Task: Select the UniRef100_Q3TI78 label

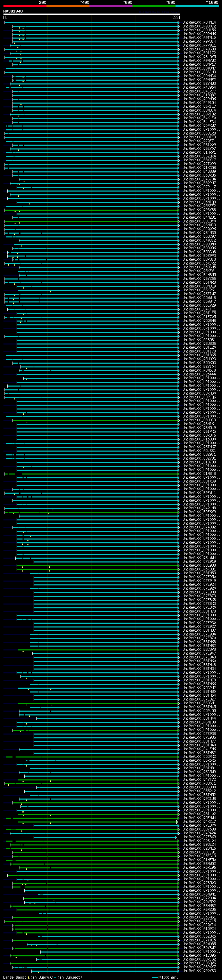Action: pyautogui.click(x=199, y=351)
